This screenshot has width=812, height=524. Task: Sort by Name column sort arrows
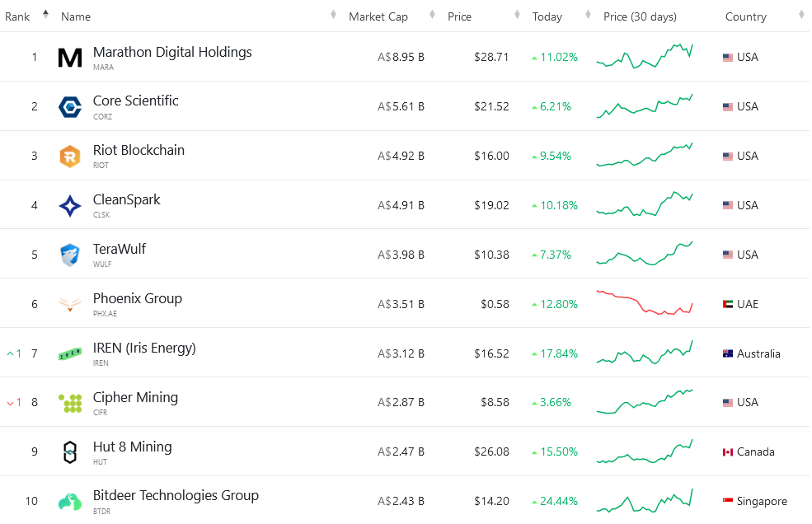pyautogui.click(x=334, y=14)
